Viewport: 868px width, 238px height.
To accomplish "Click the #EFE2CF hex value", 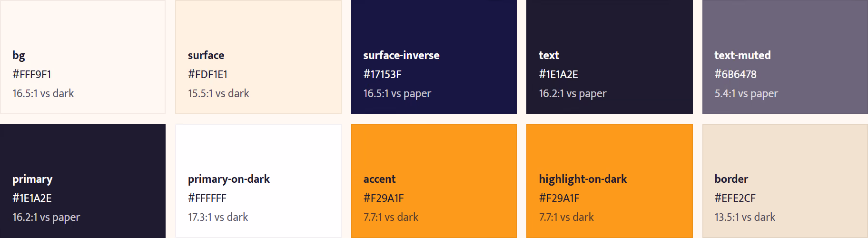I will (x=735, y=198).
